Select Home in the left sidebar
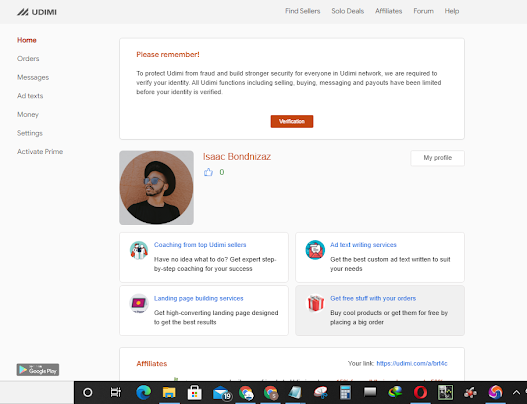 (27, 40)
